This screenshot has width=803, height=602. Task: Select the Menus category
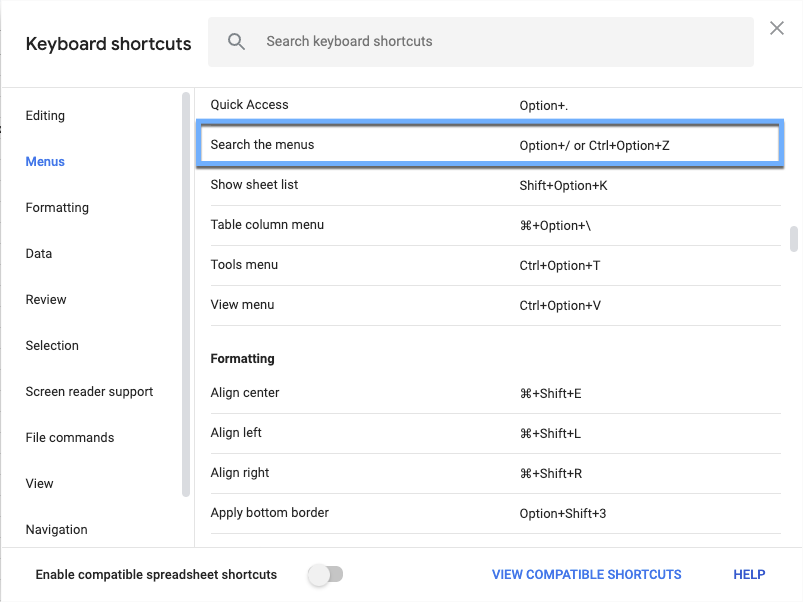45,162
